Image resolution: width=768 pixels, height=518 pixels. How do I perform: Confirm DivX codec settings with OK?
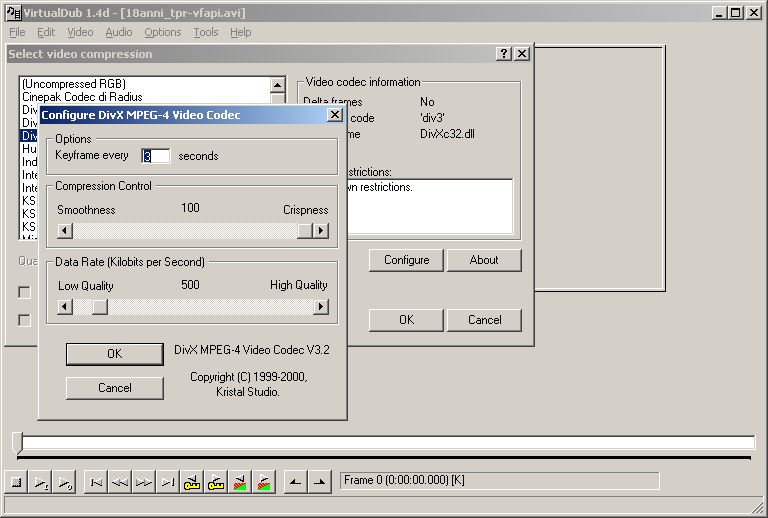[x=115, y=354]
